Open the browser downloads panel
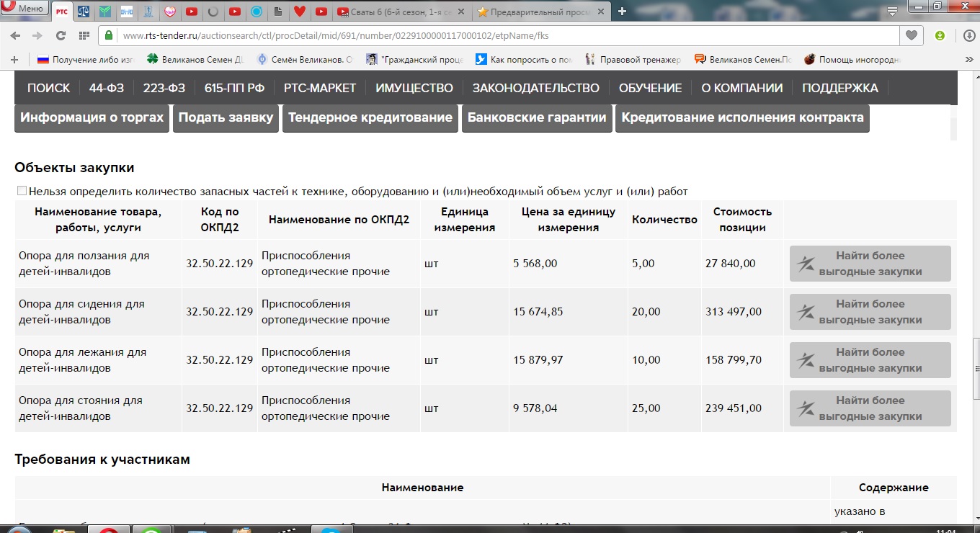This screenshot has width=980, height=533. click(x=968, y=35)
